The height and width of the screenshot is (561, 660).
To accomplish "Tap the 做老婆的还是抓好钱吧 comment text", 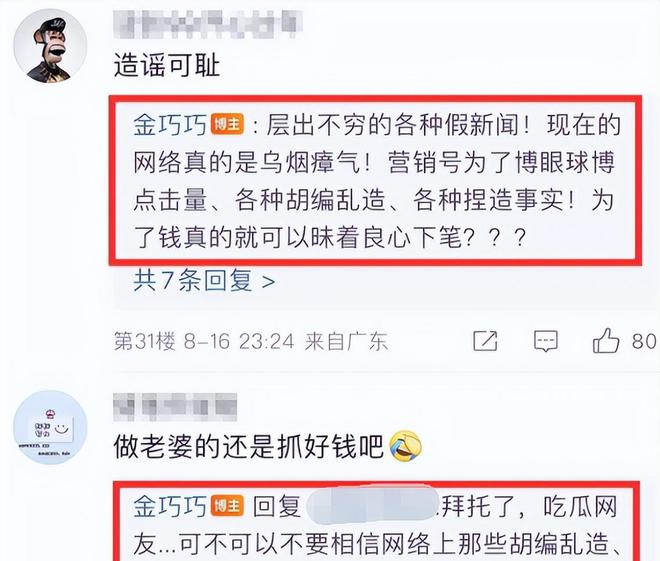I will coord(248,447).
